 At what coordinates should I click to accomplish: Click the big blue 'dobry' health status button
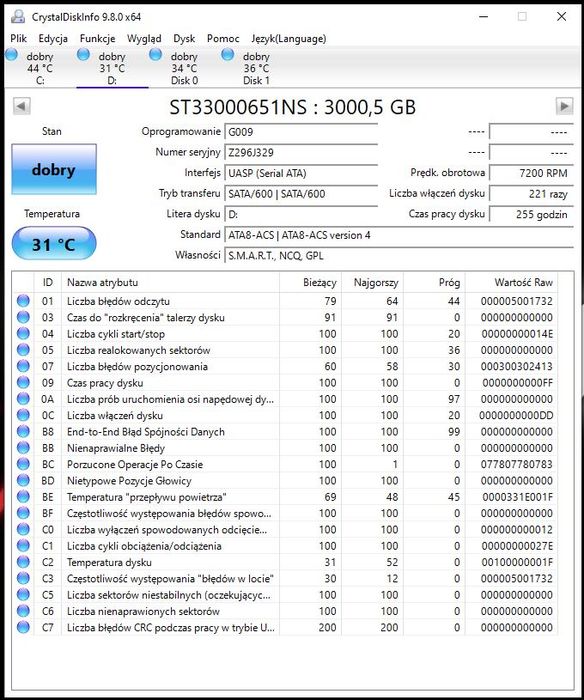[54, 169]
